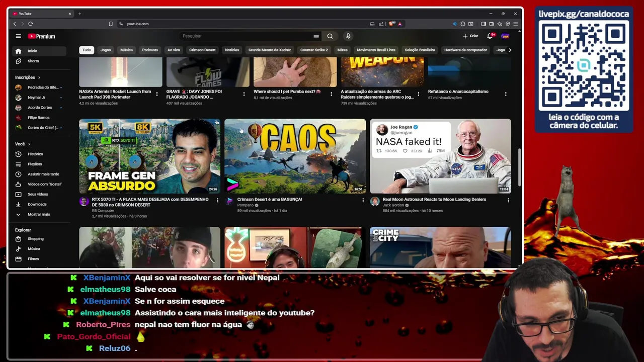Image resolution: width=644 pixels, height=362 pixels.
Task: Open the account avatar menu
Action: [x=505, y=36]
